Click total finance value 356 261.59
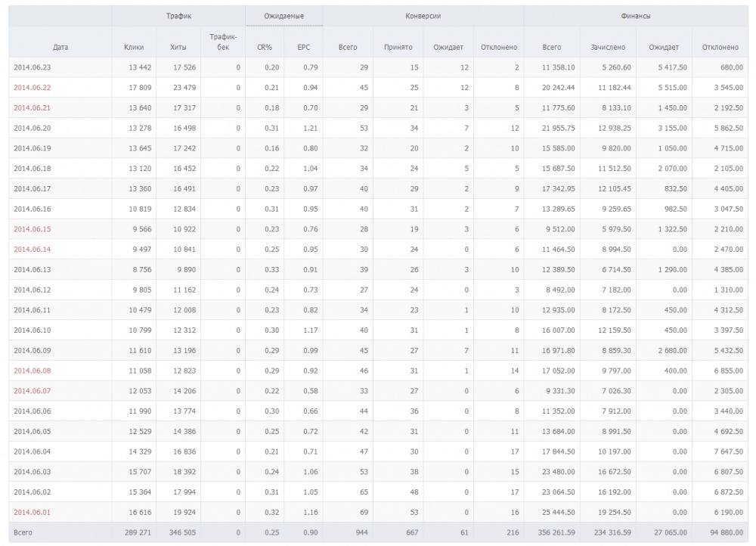756x546 pixels. click(556, 533)
